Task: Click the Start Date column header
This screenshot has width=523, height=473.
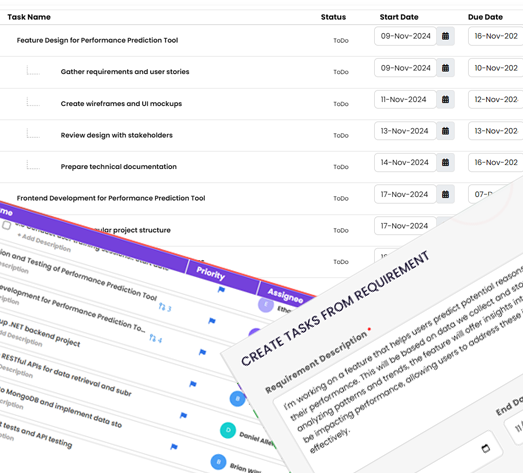Action: coord(399,17)
